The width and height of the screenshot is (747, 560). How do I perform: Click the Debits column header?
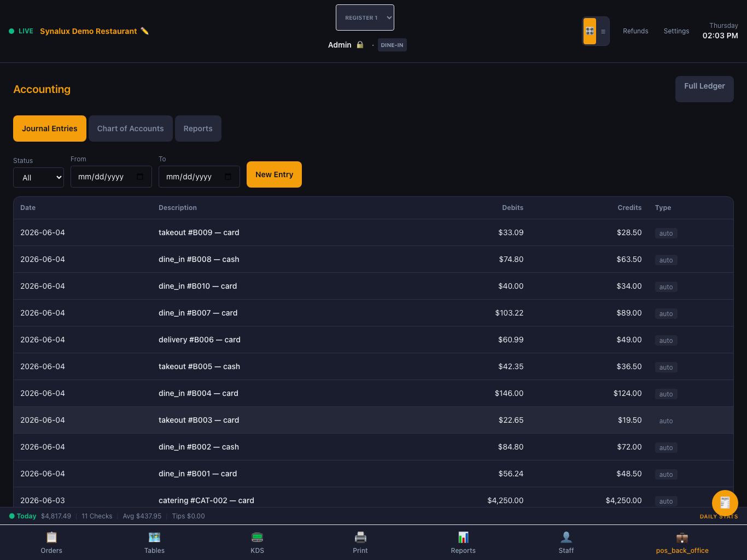point(512,208)
